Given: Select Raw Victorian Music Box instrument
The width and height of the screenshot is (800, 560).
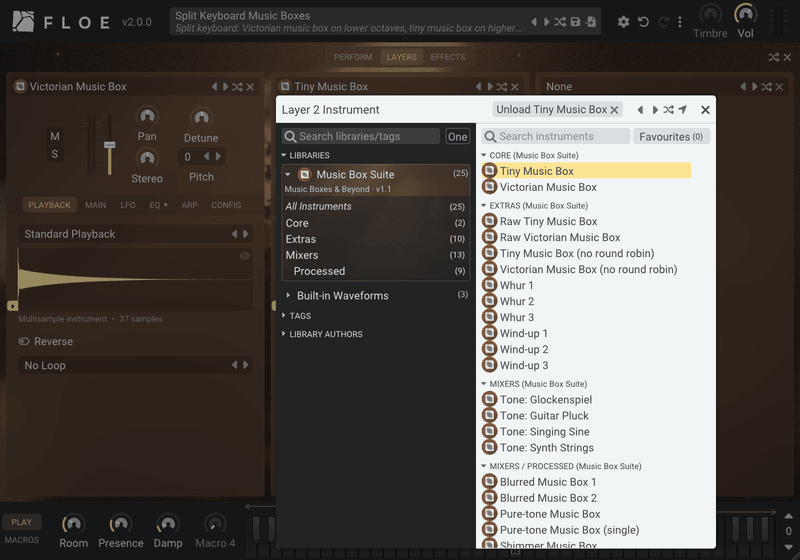Looking at the screenshot, I should (586, 237).
